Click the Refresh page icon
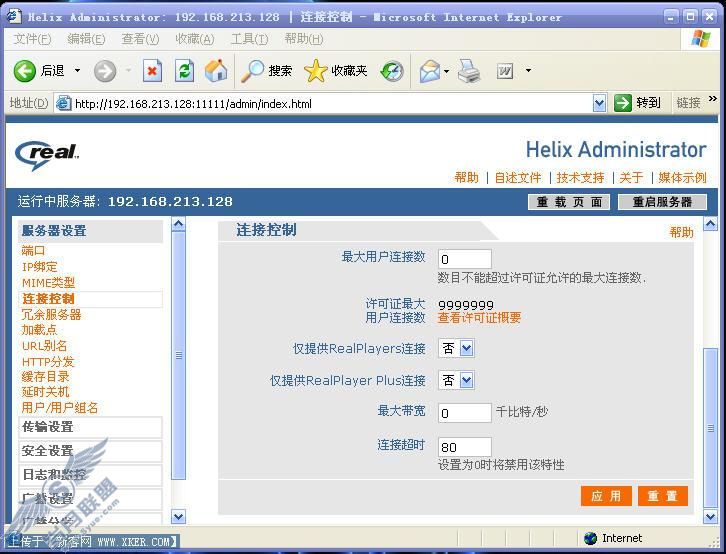 (x=184, y=71)
